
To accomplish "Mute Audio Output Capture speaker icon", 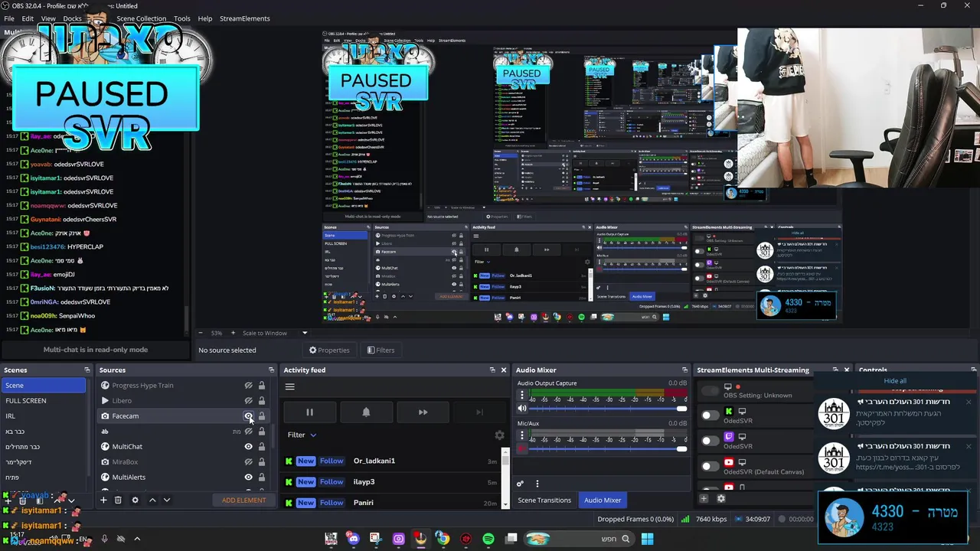I will point(522,409).
